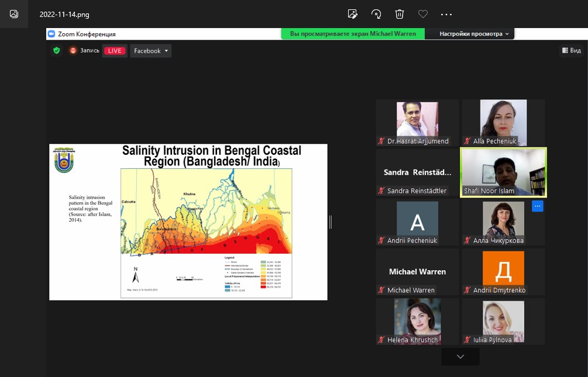Screen dimensions: 588x377
Task: Click the red LIVE badge
Action: pos(115,51)
